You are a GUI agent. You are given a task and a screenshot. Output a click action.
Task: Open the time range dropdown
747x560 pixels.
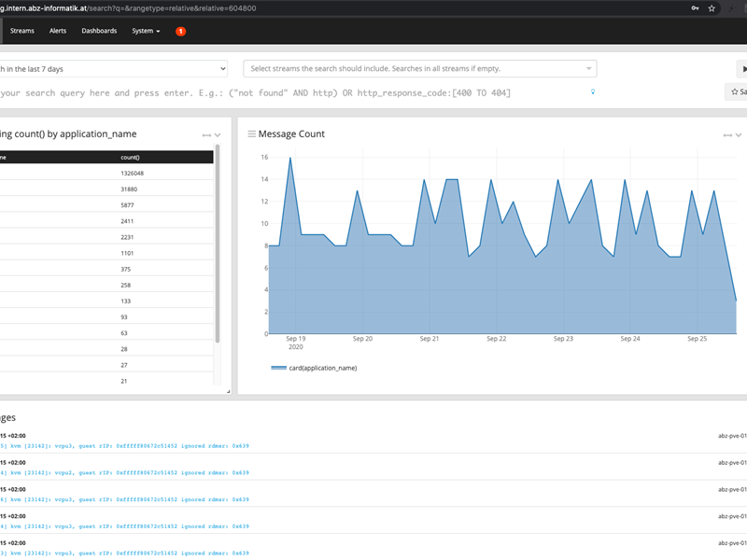point(112,69)
